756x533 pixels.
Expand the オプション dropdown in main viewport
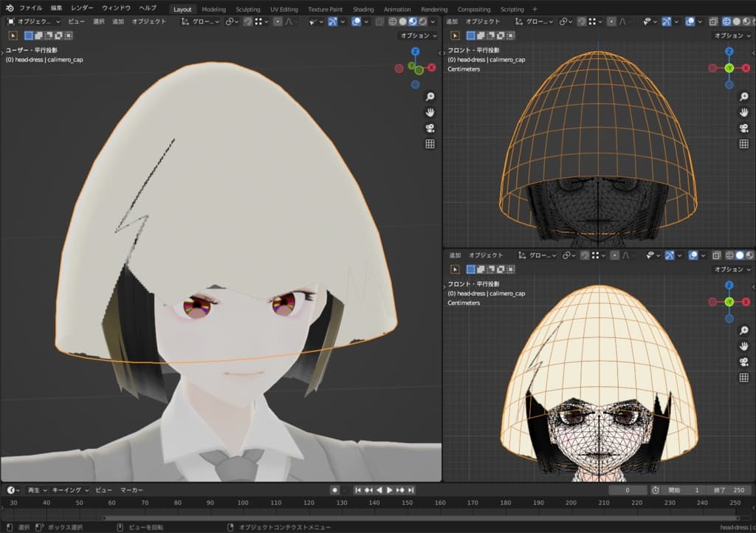click(x=418, y=35)
